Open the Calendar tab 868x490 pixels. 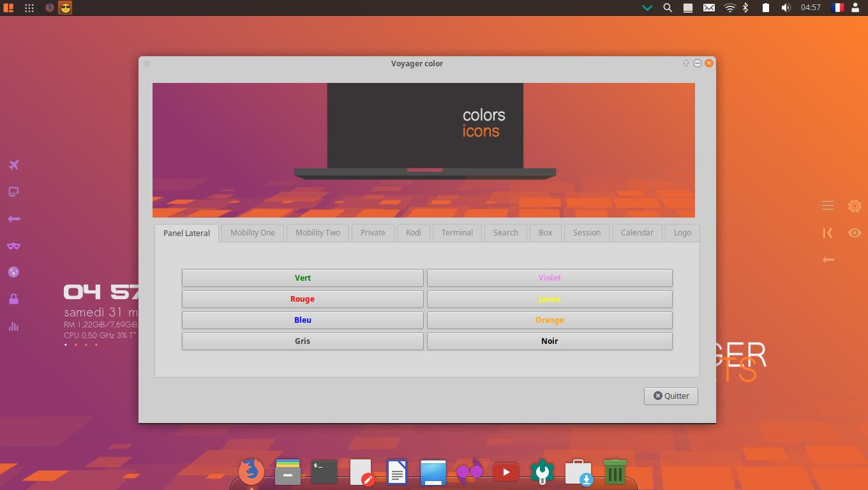click(x=637, y=232)
